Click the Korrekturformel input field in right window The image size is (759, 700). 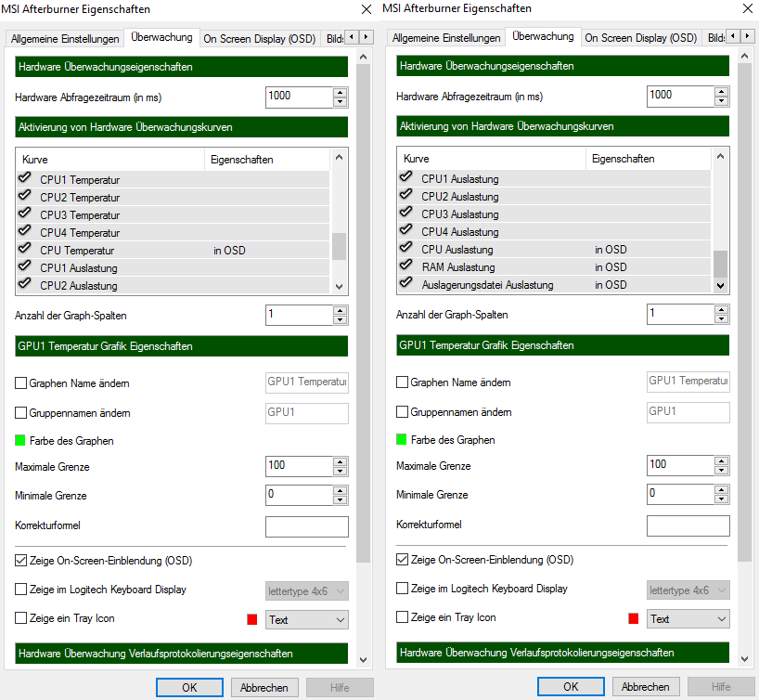(688, 525)
